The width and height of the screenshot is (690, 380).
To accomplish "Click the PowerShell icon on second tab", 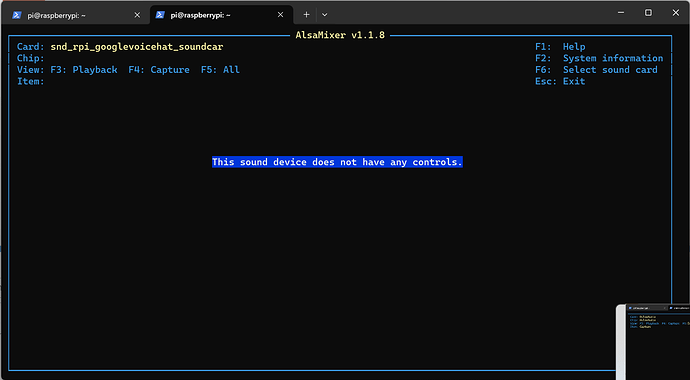I will 160,15.
